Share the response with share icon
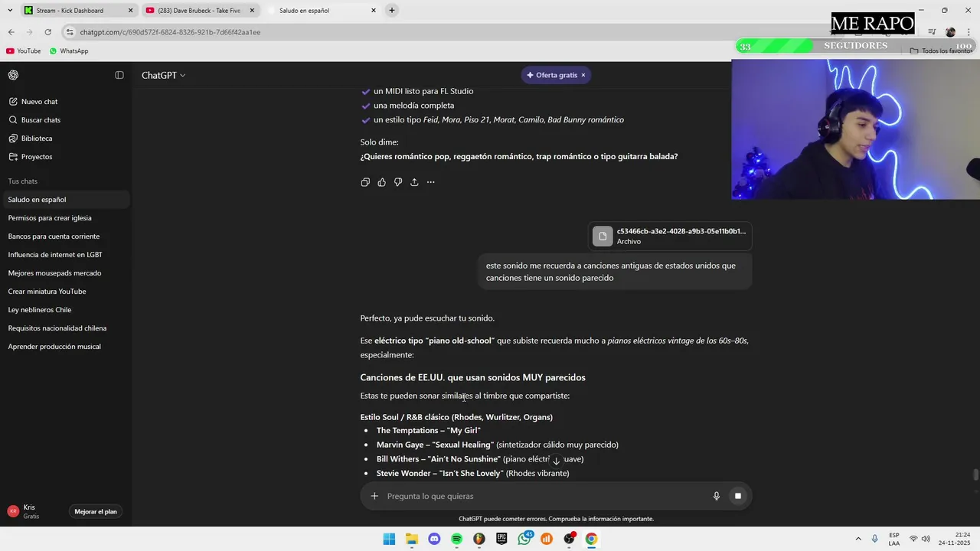The width and height of the screenshot is (980, 551). (x=414, y=182)
